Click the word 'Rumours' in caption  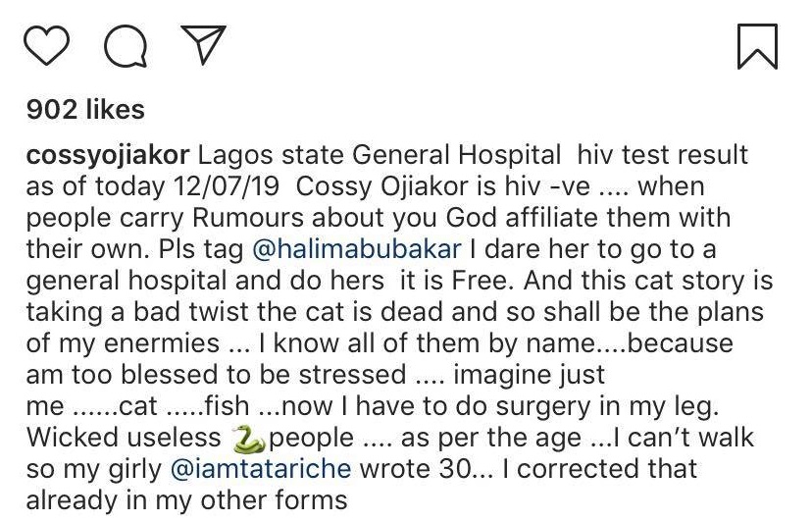click(x=247, y=218)
